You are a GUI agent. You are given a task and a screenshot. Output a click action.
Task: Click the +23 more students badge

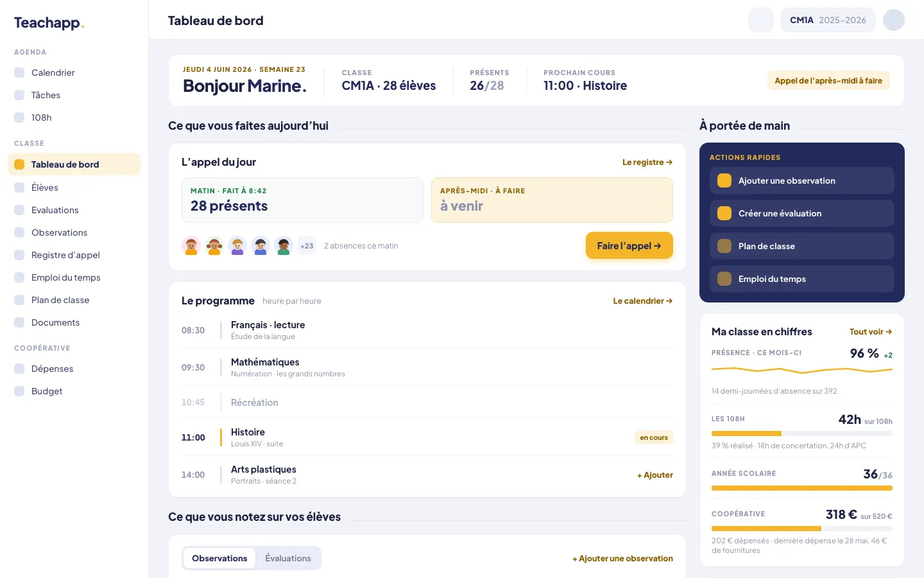pos(307,245)
